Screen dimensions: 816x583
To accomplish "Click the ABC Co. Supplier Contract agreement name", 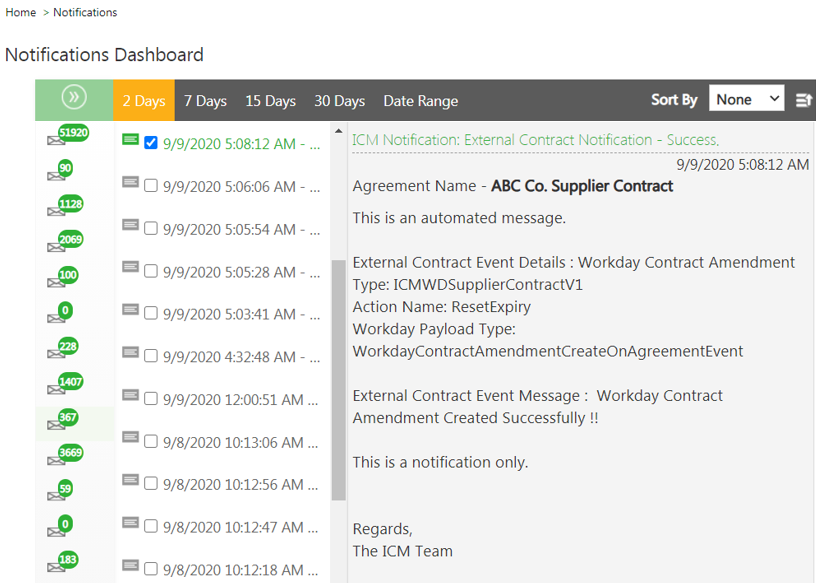I will 582,186.
